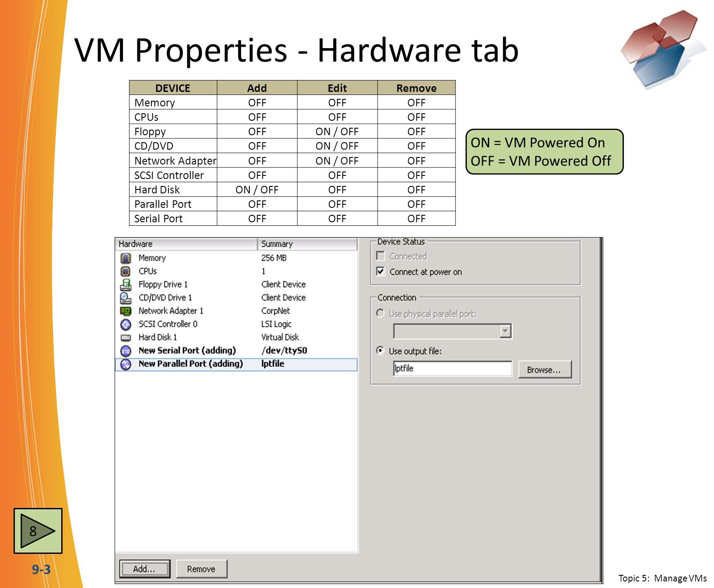Click the Browse... button
Screen dimensions: 714x588
[545, 370]
